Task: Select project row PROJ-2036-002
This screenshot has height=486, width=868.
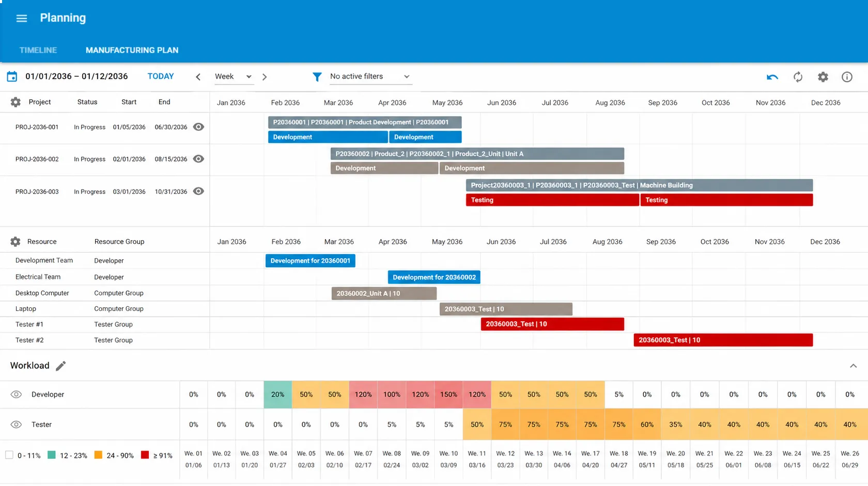Action: [105, 160]
